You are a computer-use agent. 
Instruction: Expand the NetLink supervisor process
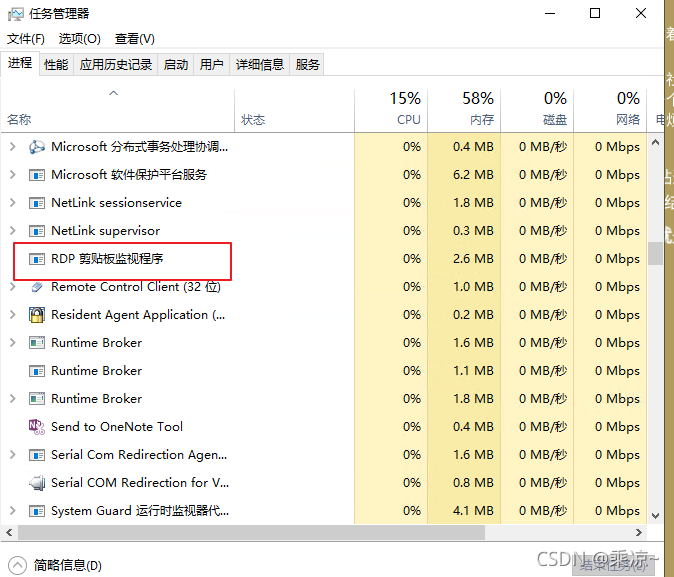[12, 230]
